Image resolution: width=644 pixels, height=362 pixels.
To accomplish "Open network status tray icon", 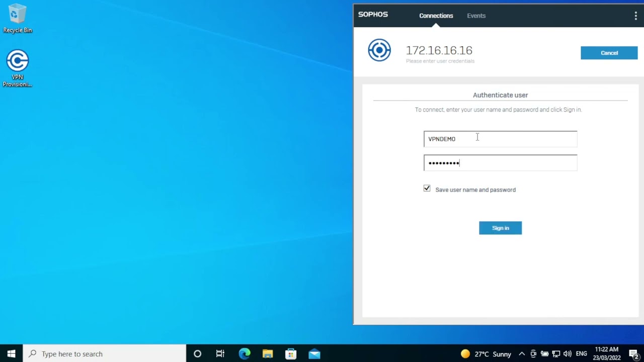I will 556,354.
